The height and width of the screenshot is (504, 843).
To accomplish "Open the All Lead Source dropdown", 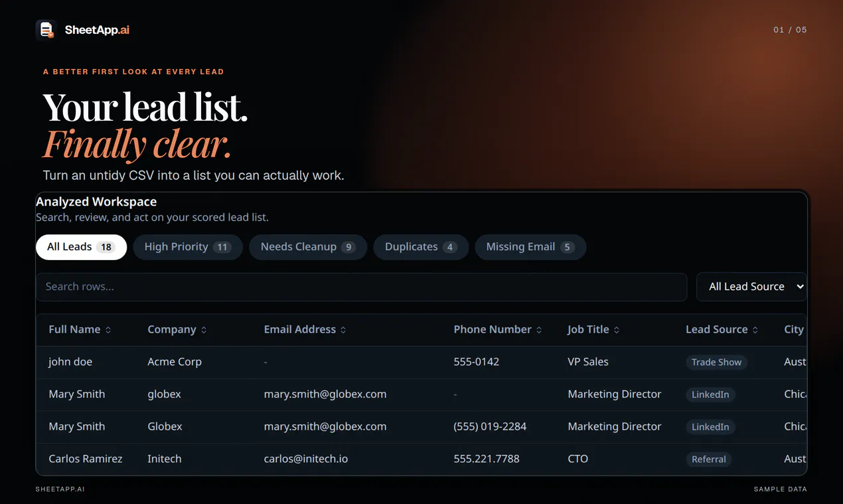I will point(751,286).
